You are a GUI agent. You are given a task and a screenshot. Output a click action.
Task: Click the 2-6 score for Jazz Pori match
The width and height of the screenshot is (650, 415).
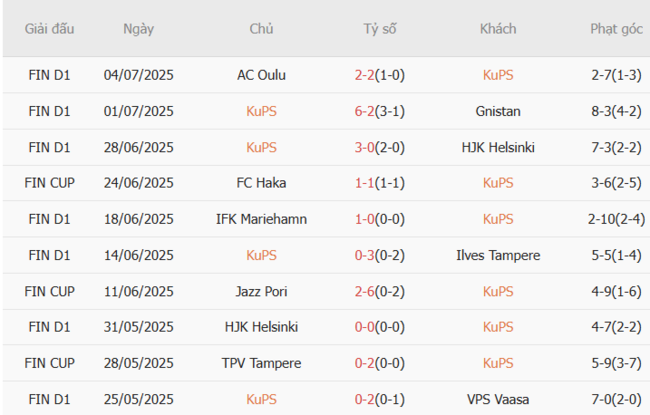[x=365, y=291]
